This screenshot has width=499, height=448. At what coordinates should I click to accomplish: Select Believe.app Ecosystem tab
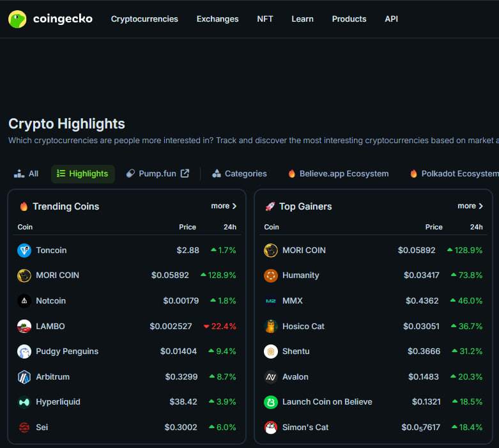[339, 174]
